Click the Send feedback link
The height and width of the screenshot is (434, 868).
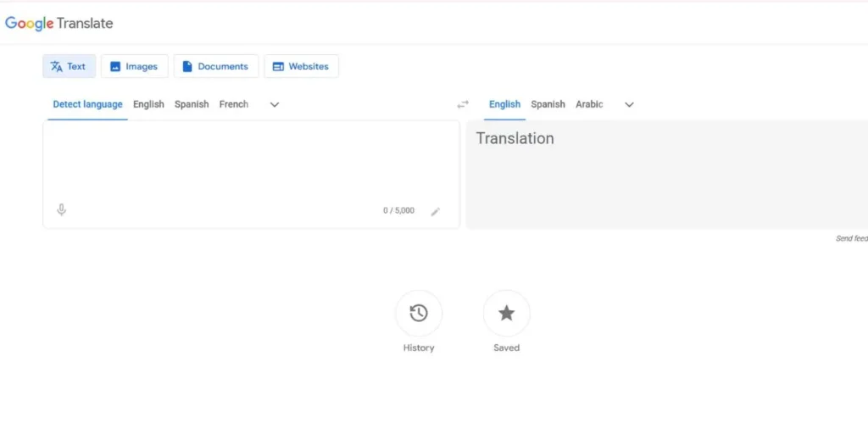click(851, 238)
